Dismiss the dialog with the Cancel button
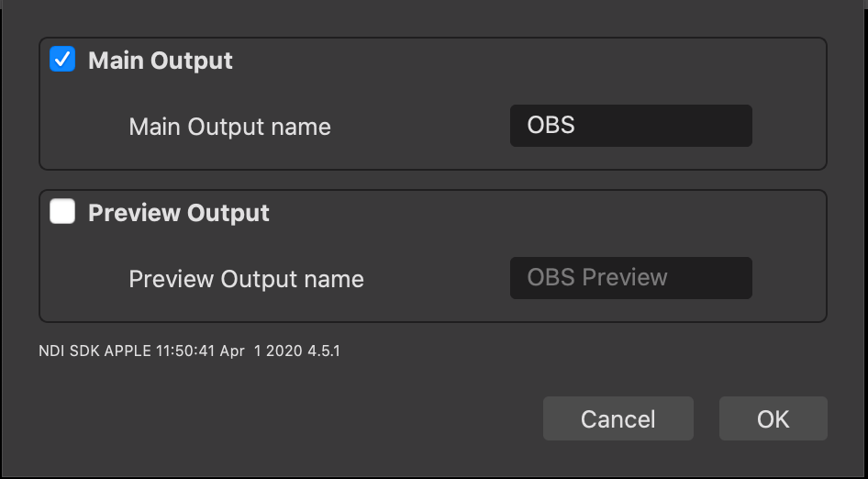The width and height of the screenshot is (868, 479). pyautogui.click(x=618, y=418)
